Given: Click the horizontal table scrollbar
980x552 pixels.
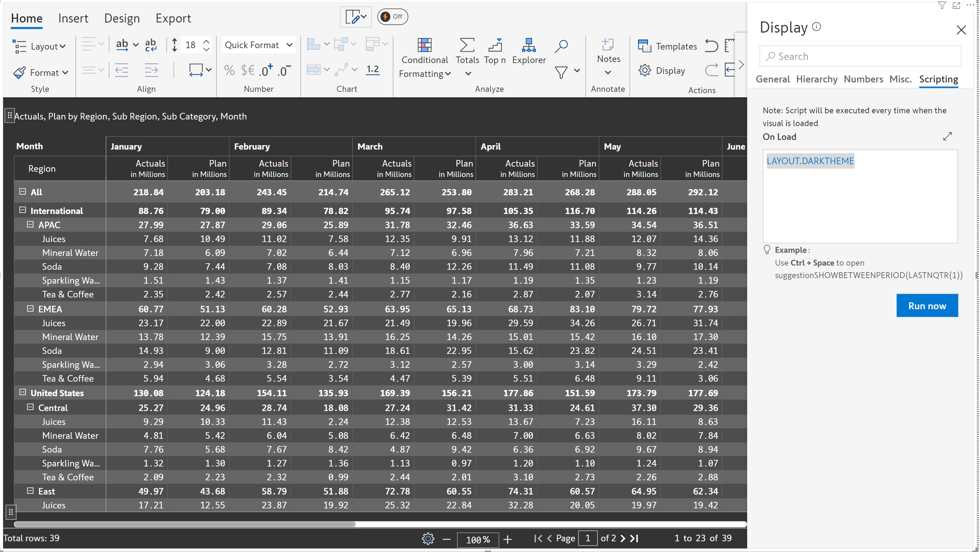Looking at the screenshot, I should (185, 524).
